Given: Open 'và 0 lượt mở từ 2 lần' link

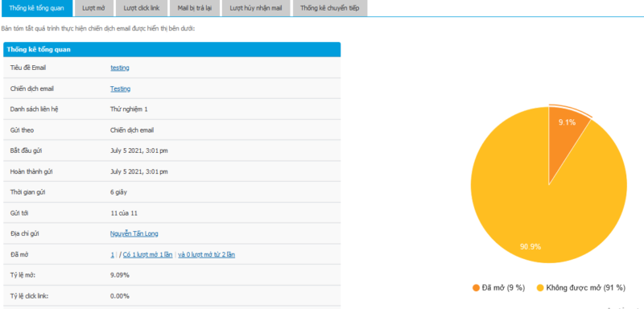Looking at the screenshot, I should (207, 254).
